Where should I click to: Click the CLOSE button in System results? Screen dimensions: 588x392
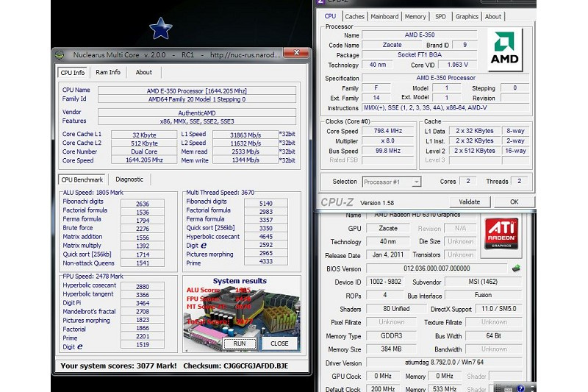tap(279, 343)
